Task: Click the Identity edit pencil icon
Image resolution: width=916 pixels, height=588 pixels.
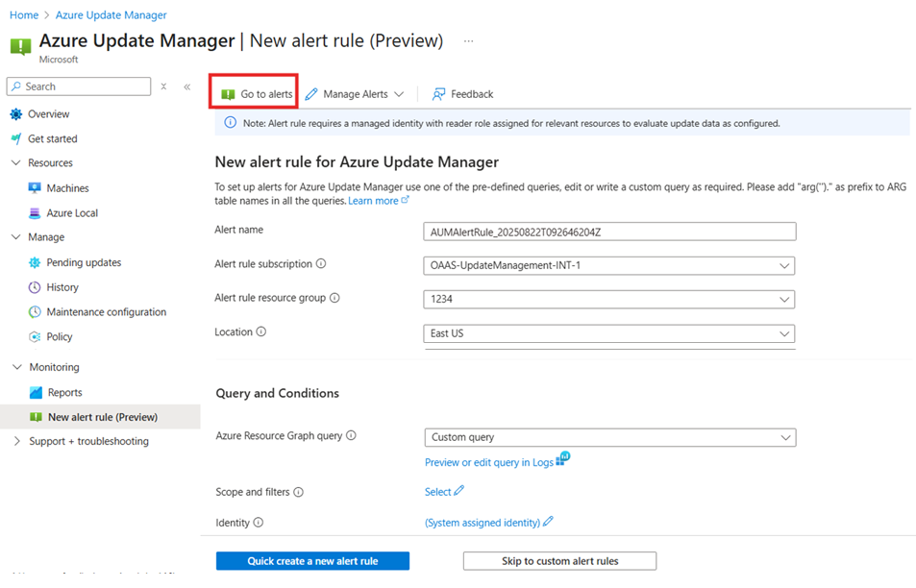Action: pyautogui.click(x=548, y=522)
